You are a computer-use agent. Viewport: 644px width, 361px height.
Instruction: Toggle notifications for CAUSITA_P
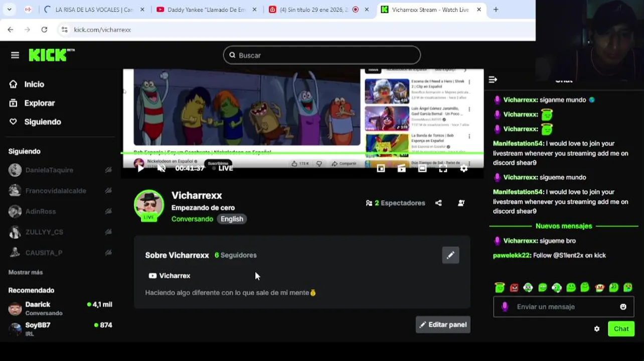[x=108, y=253]
